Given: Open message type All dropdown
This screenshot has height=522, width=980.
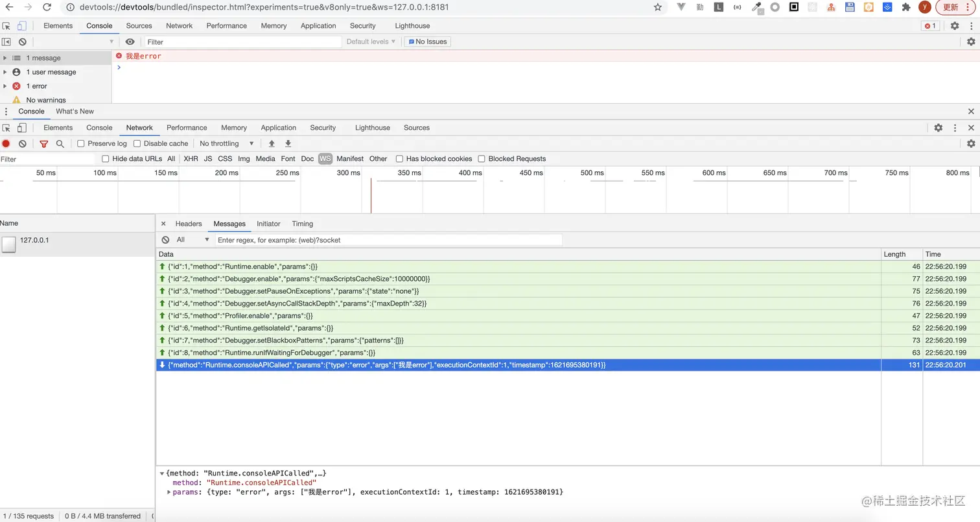Looking at the screenshot, I should tap(193, 240).
